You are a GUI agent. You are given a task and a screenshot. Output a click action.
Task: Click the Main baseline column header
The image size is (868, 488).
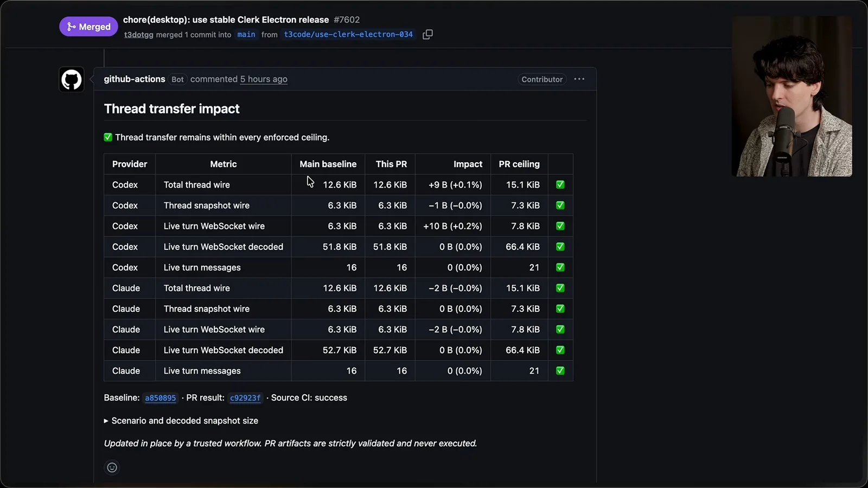click(x=328, y=164)
